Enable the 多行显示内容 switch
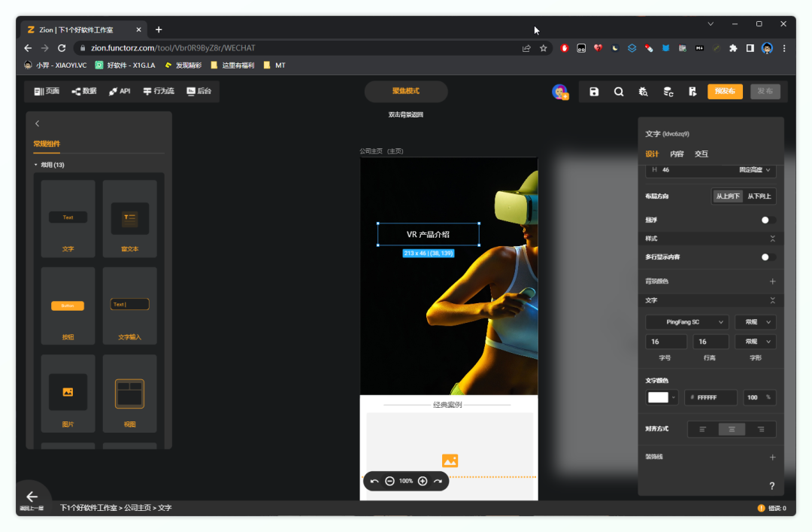 (768, 257)
